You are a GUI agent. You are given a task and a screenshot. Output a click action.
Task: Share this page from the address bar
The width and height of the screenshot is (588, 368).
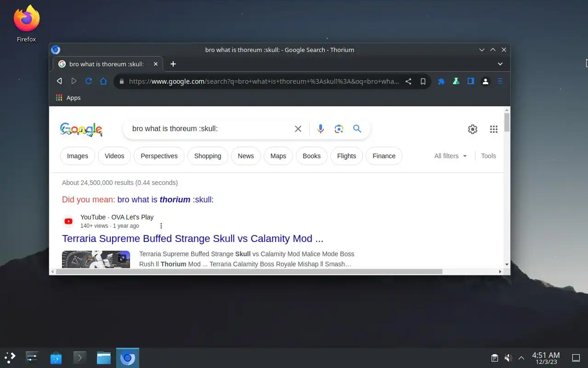[x=408, y=81]
